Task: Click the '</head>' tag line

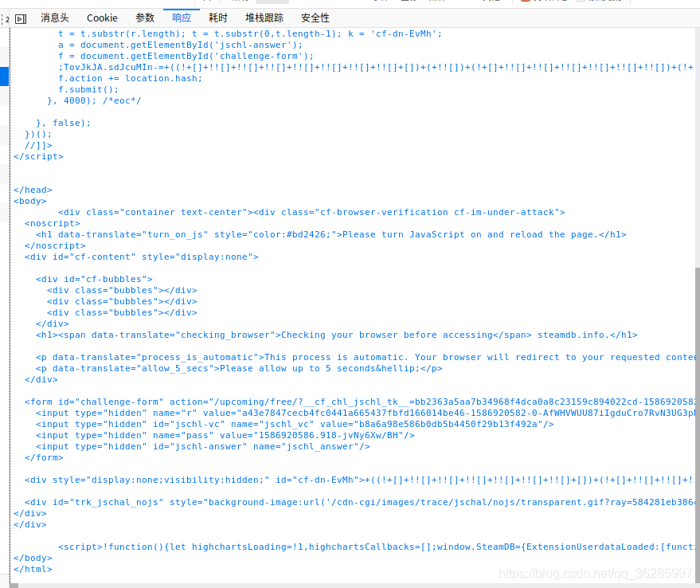Action: click(33, 190)
